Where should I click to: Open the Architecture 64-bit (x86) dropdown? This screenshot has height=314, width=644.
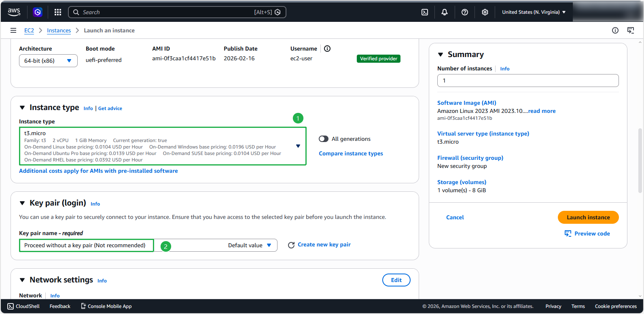48,61
